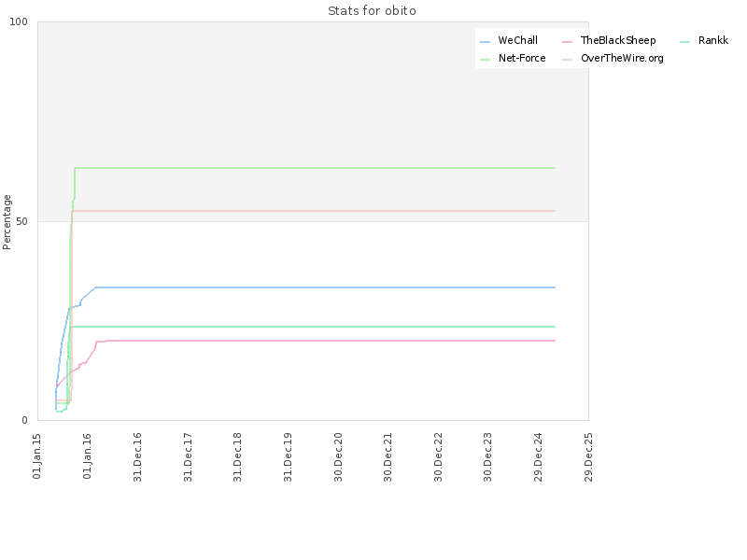Click the 31.Dec.19 date label
This screenshot has width=747, height=560.
[x=288, y=457]
